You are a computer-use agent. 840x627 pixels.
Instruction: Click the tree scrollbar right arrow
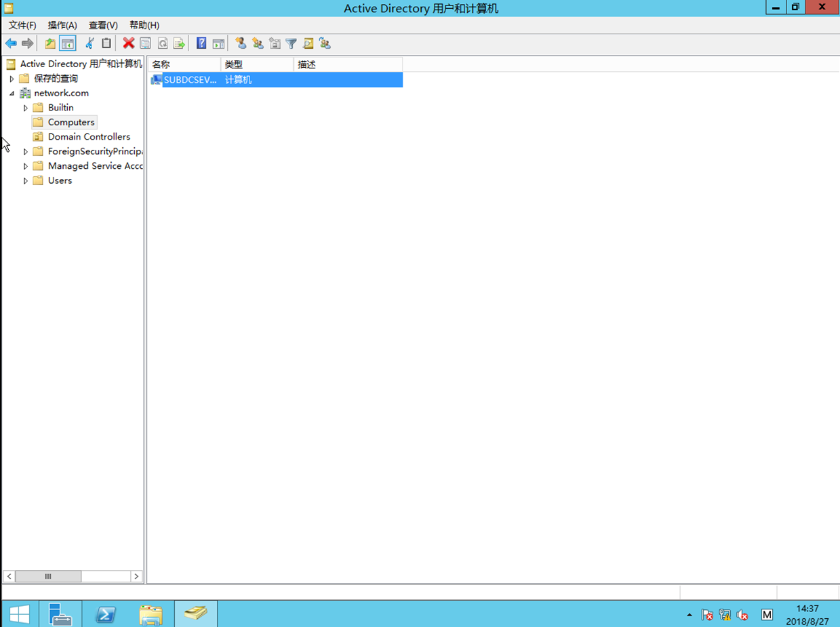(x=136, y=576)
